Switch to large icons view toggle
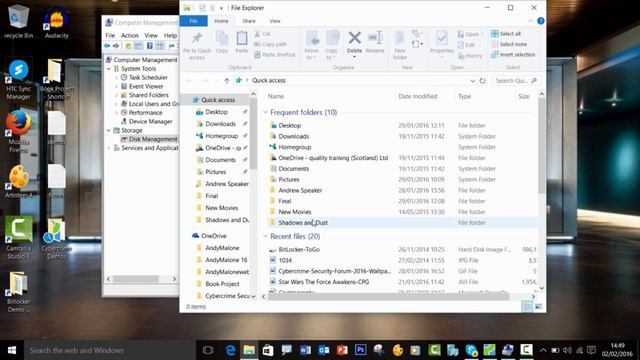The image size is (640, 360). pos(538,307)
